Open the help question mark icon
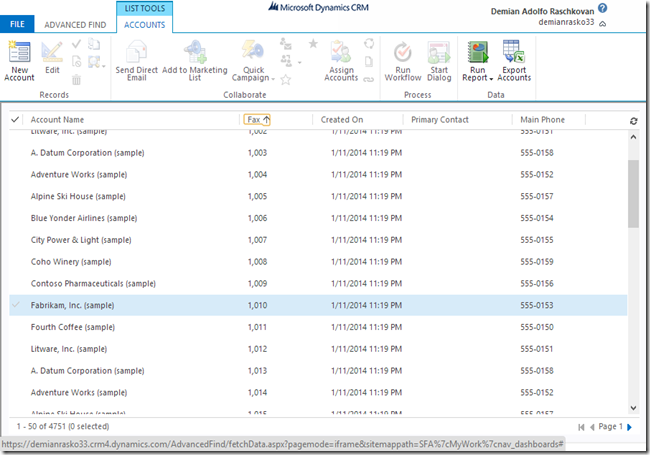Image resolution: width=650 pixels, height=455 pixels. (x=631, y=8)
